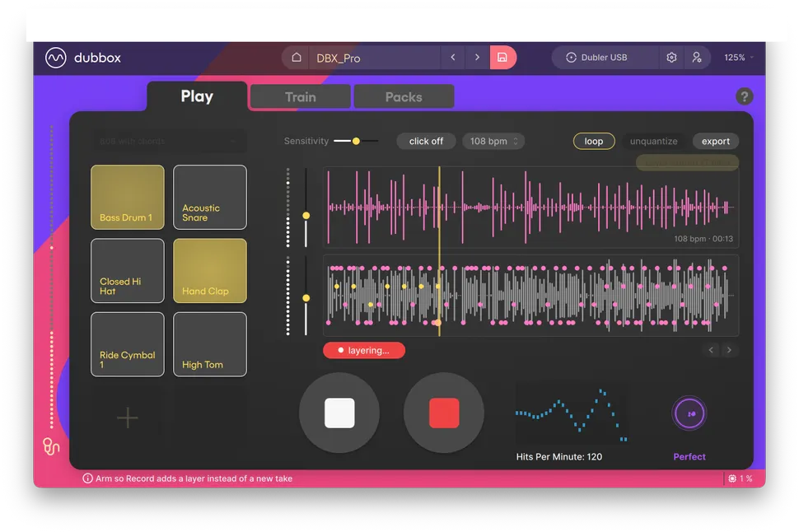The image size is (799, 532).
Task: Open home via the house icon
Action: point(296,58)
